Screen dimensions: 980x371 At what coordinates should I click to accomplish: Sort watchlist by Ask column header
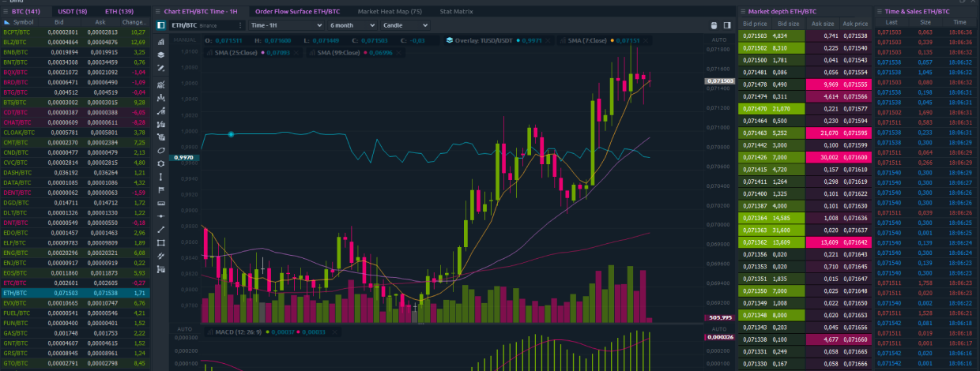[100, 22]
